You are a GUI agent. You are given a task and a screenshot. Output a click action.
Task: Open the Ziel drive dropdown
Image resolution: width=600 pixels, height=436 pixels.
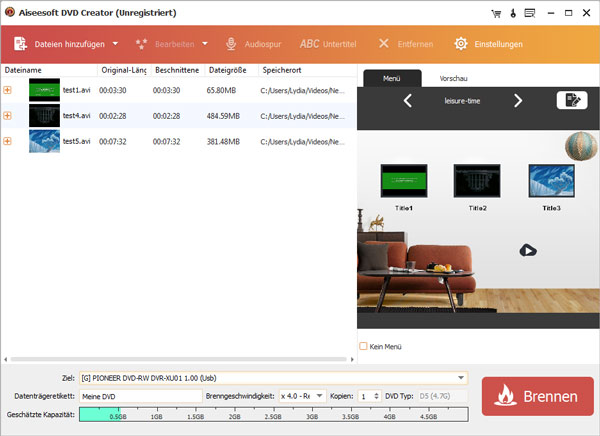(x=461, y=378)
